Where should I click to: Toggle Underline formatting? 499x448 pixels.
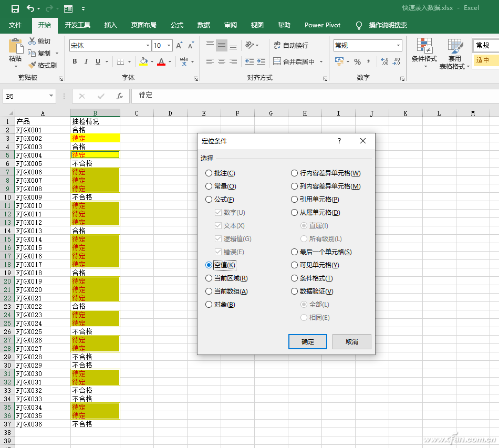(x=98, y=61)
